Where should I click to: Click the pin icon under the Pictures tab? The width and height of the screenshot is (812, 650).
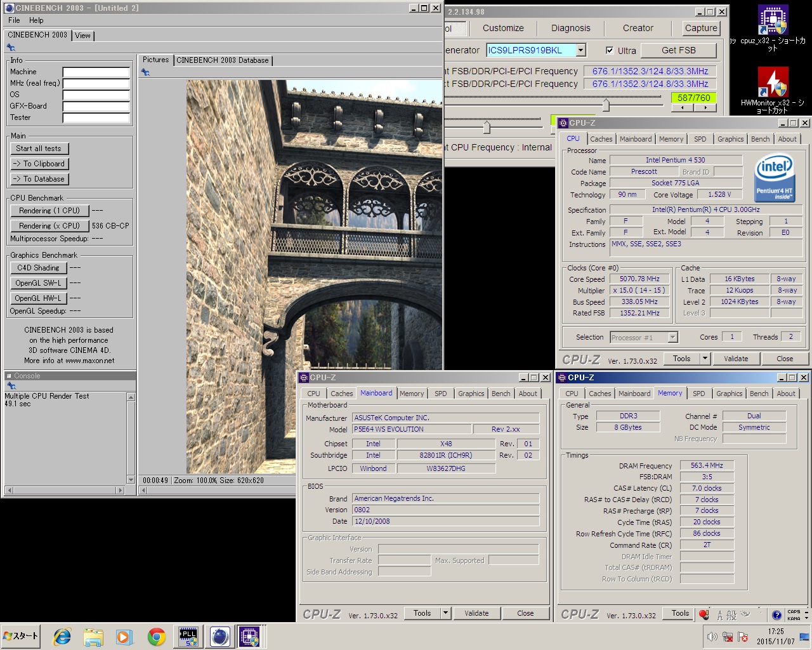click(x=145, y=72)
